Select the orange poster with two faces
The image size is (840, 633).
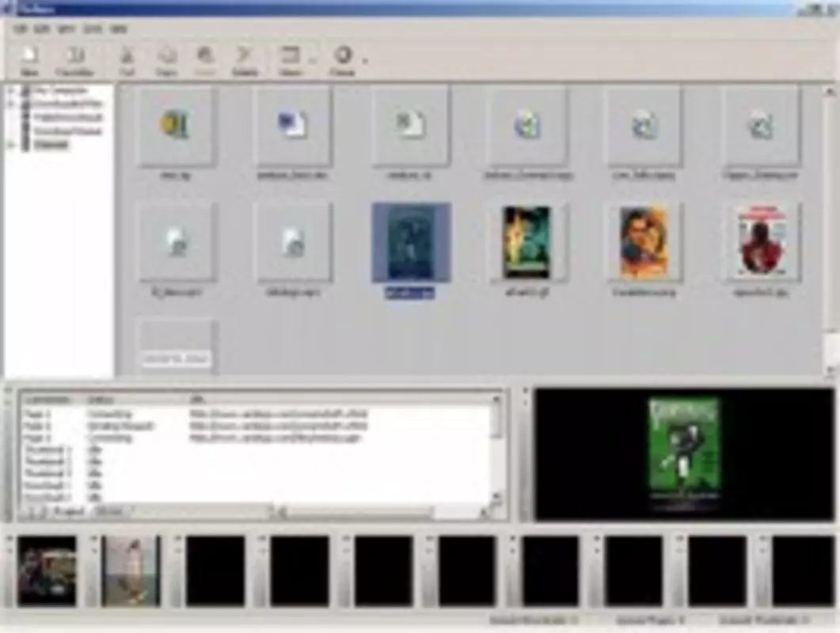644,243
